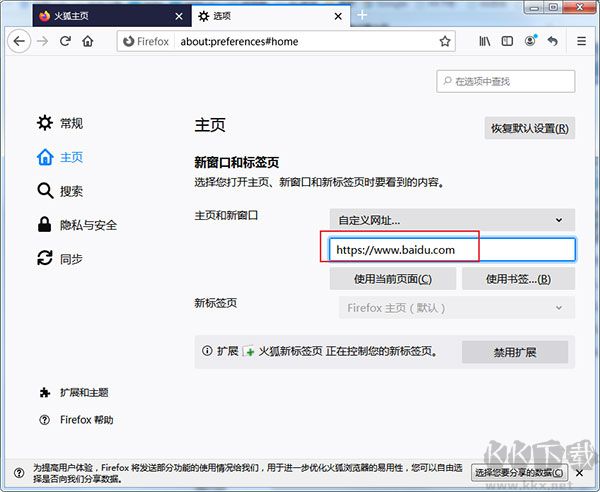This screenshot has height=492, width=600.
Task: Open the 隐私与安全 settings category
Action: [x=77, y=225]
